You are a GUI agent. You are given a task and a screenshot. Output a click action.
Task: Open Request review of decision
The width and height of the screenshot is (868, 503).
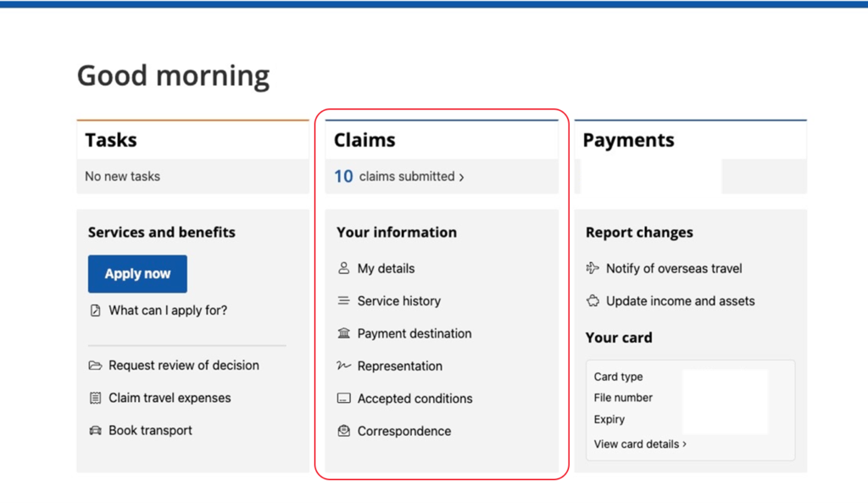pos(184,366)
